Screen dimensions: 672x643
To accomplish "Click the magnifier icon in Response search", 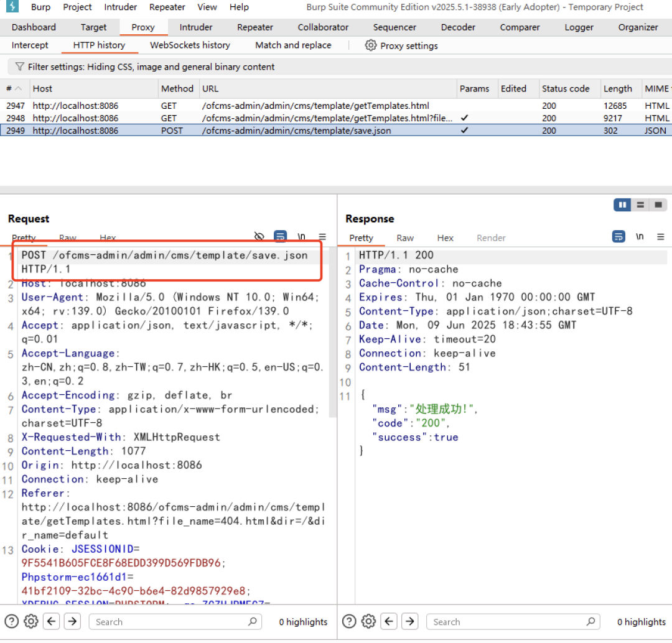I will 590,621.
